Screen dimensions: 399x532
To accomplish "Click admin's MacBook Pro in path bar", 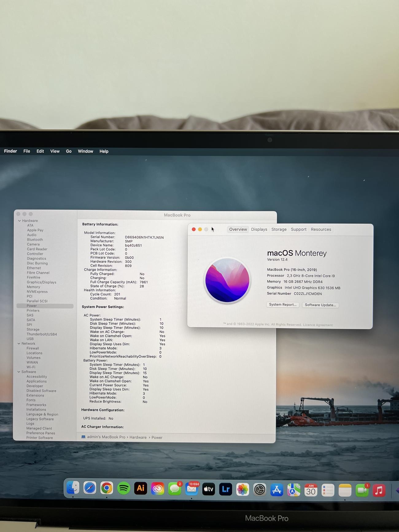I will pyautogui.click(x=106, y=437).
